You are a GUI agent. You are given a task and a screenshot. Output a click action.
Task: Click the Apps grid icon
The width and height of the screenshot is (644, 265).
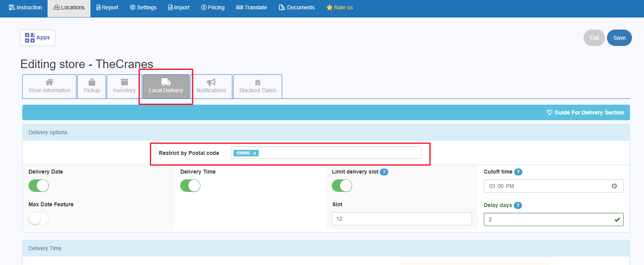point(30,38)
